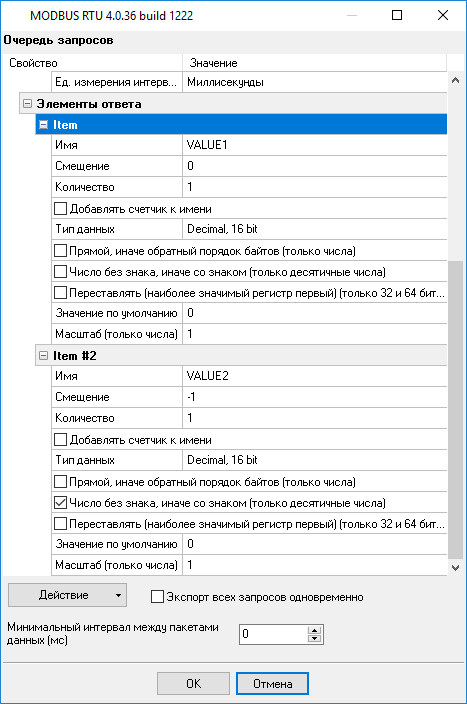Image resolution: width=467 pixels, height=704 pixels.
Task: Select 'Значение по умолчанию' value in first Item
Action: tap(315, 313)
